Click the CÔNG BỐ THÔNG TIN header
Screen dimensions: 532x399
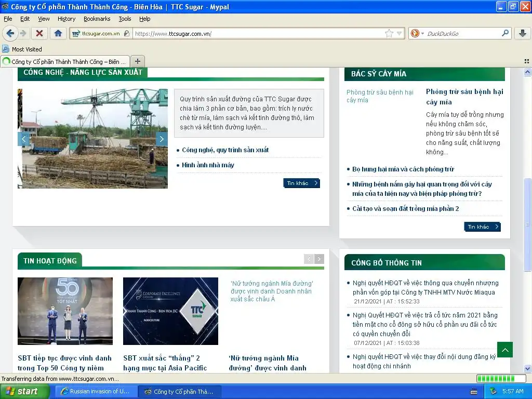coord(424,262)
